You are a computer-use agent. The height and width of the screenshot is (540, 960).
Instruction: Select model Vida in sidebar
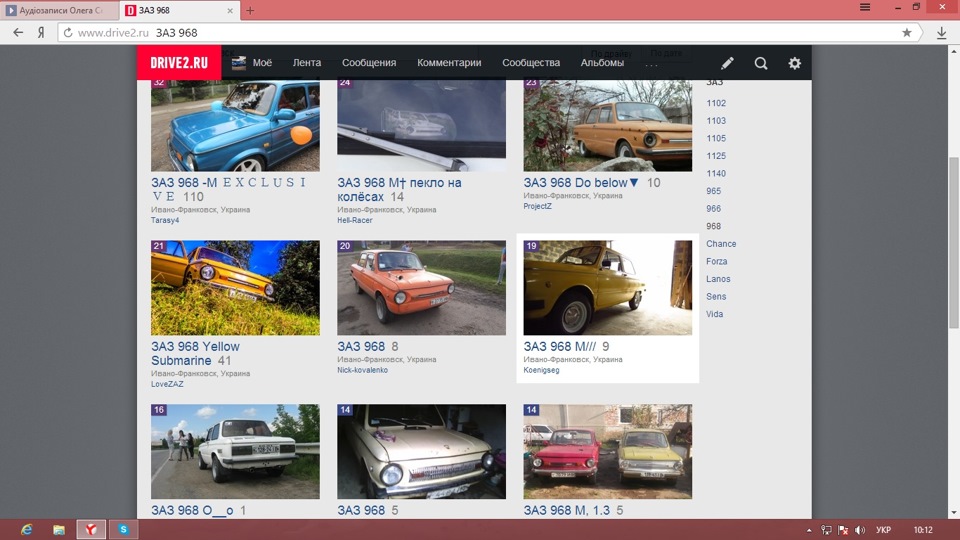point(714,314)
